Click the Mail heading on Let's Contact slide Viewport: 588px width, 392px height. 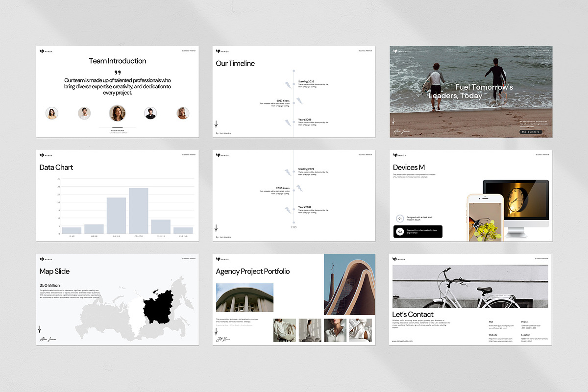tap(490, 322)
